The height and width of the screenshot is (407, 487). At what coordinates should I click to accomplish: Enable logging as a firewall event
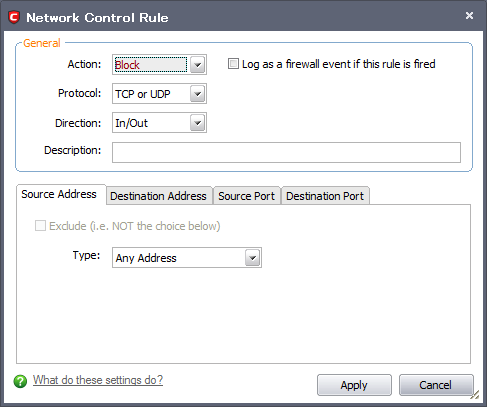233,63
